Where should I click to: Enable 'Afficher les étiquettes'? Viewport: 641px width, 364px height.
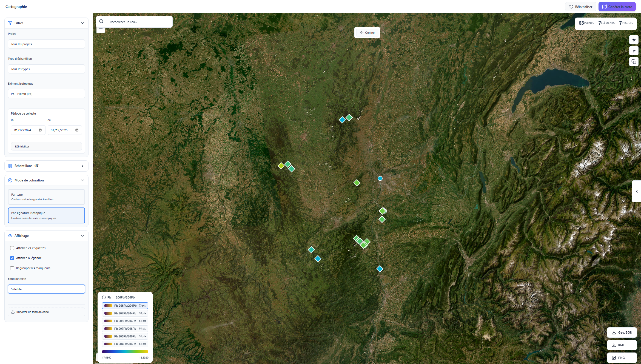12,248
